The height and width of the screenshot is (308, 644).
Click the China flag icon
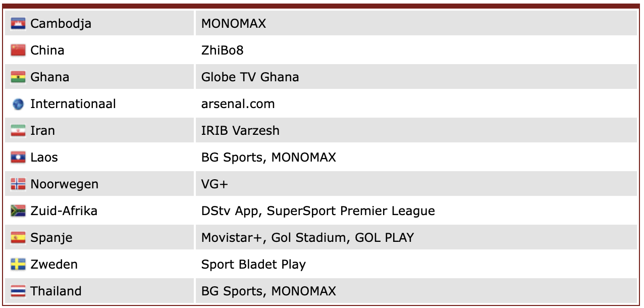pos(18,50)
